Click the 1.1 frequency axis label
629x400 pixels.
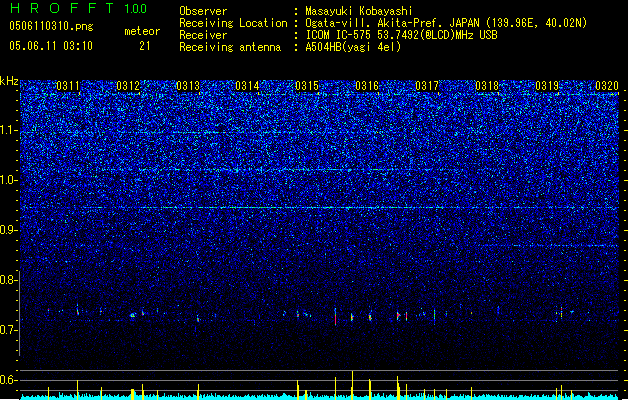pyautogui.click(x=9, y=130)
